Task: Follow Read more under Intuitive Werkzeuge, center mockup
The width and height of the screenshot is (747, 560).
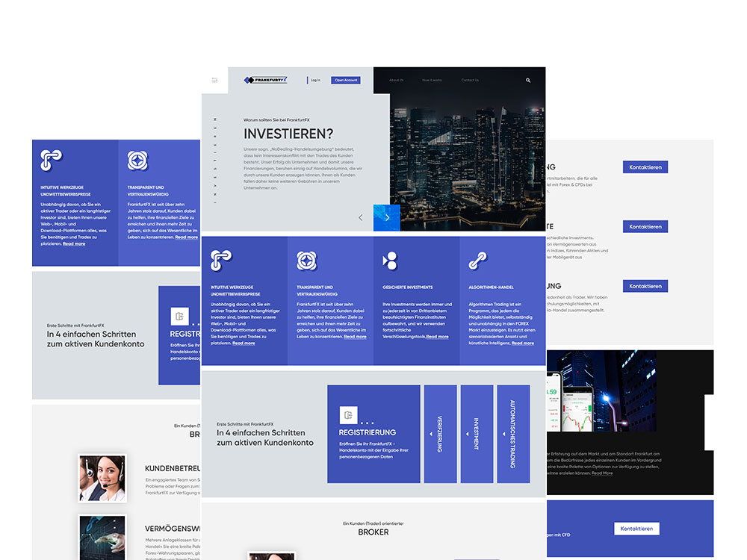Action: click(244, 343)
